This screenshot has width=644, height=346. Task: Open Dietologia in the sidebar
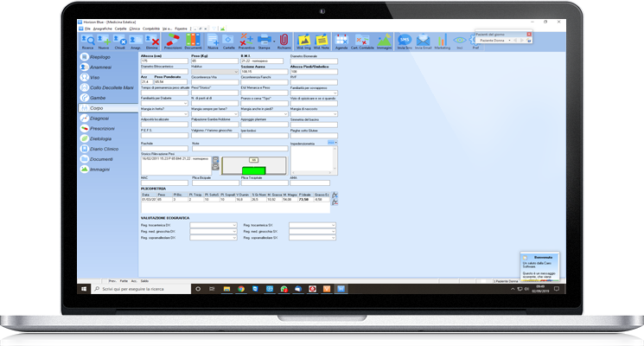107,139
